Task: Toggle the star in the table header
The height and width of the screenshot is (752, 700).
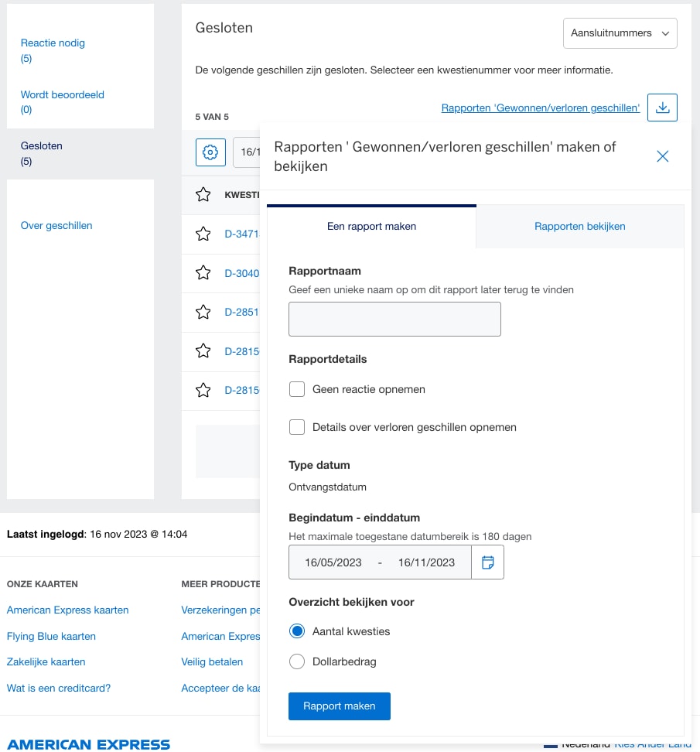Action: tap(203, 194)
